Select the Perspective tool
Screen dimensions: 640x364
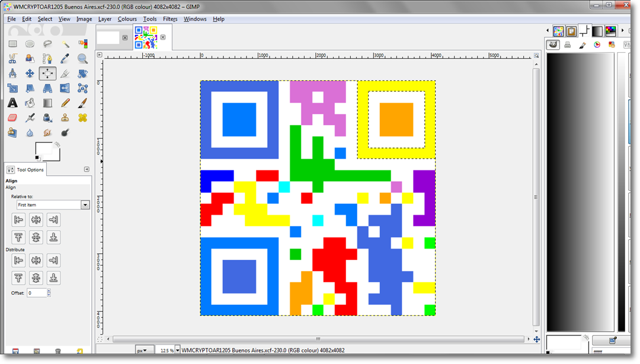pos(47,88)
